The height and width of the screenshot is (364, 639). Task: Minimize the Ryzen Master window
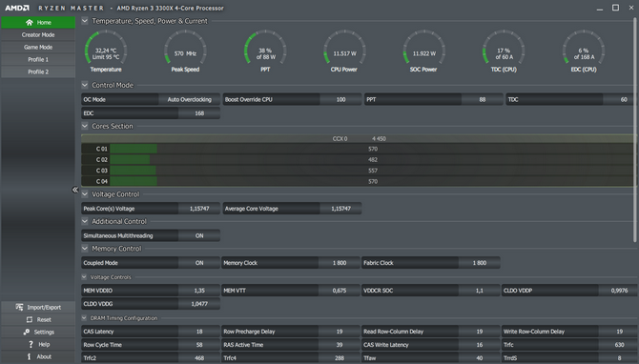coord(600,9)
